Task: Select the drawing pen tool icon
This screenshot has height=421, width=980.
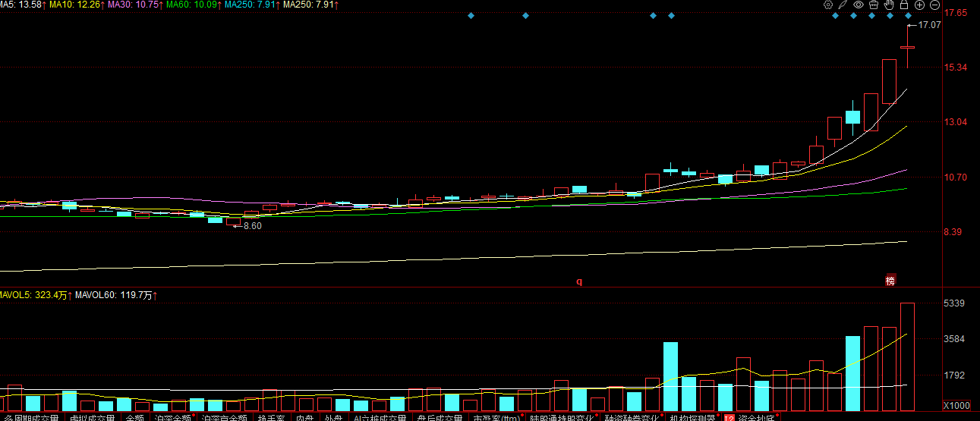Action: [x=843, y=5]
